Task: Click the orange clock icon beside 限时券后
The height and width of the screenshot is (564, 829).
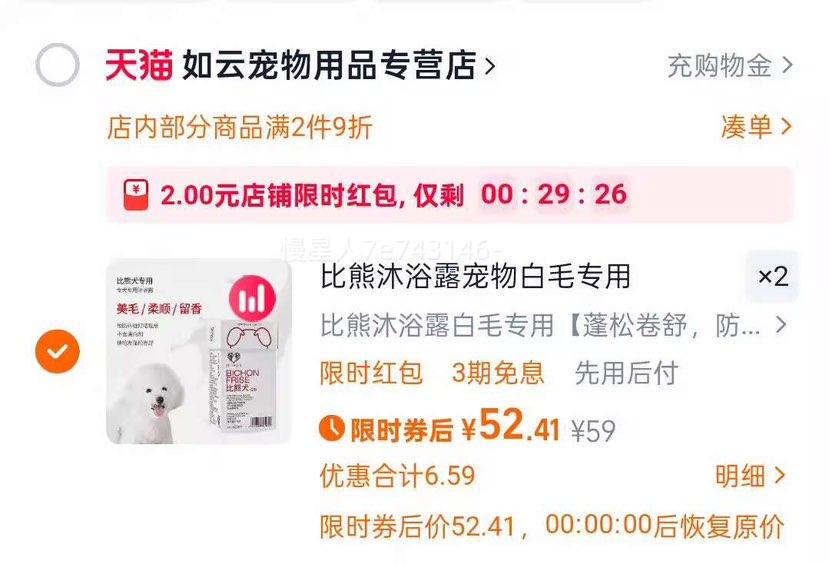Action: pos(332,428)
